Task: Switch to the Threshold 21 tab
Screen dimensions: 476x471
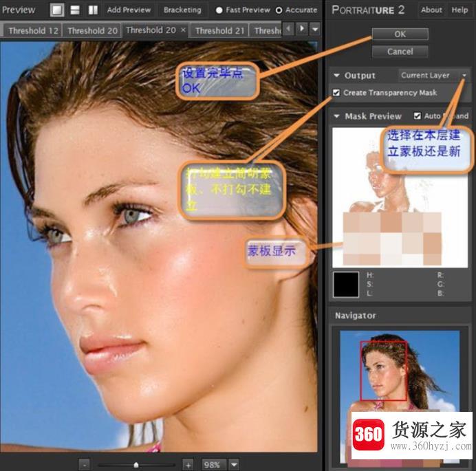Action: [219, 31]
